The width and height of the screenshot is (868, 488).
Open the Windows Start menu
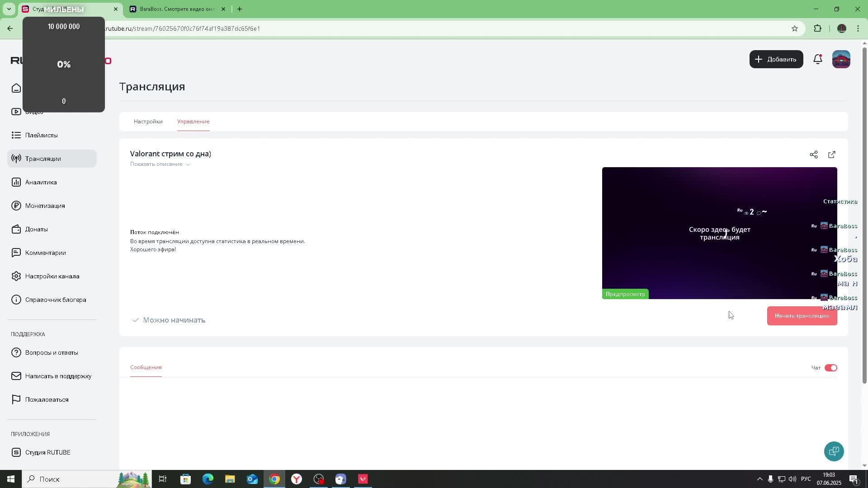pyautogui.click(x=11, y=479)
